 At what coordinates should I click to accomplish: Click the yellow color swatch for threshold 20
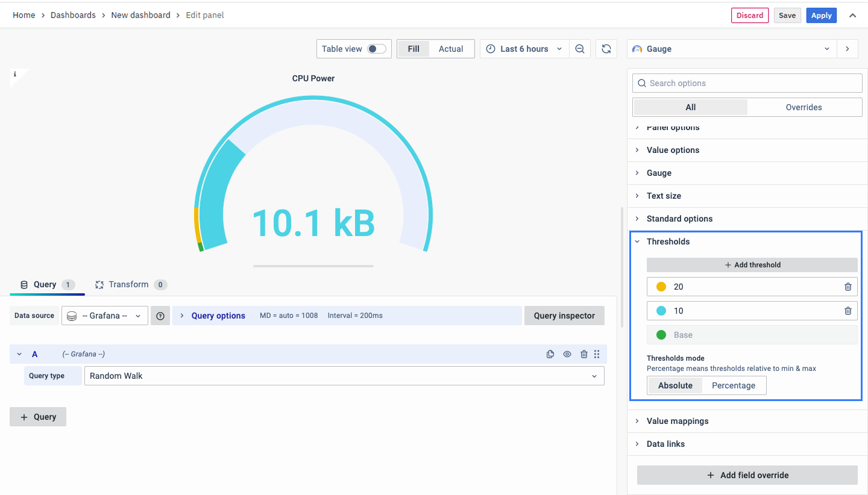661,287
